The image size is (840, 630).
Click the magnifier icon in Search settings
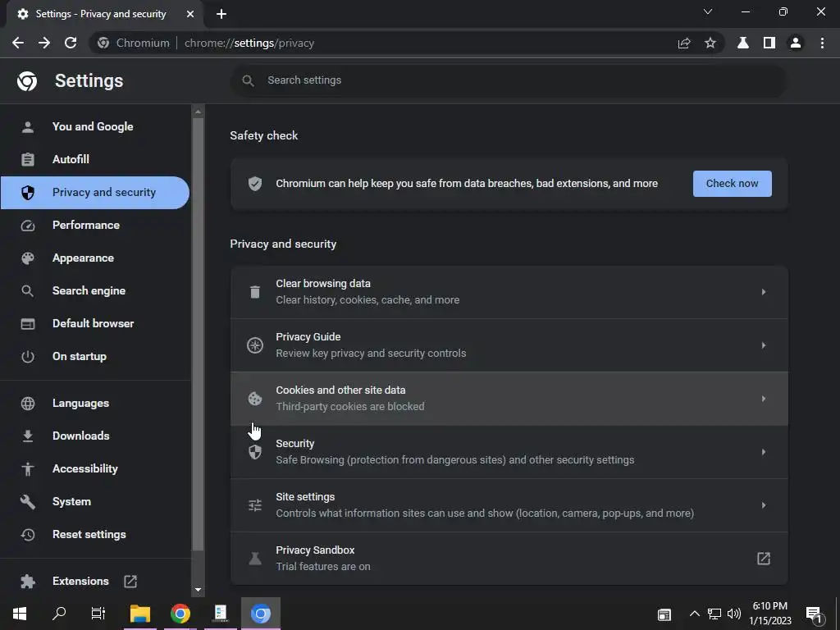248,81
